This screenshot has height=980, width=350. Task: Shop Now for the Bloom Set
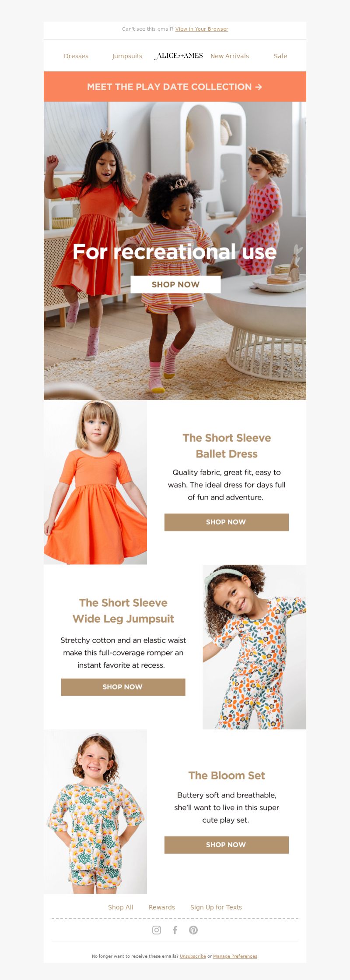coord(227,845)
